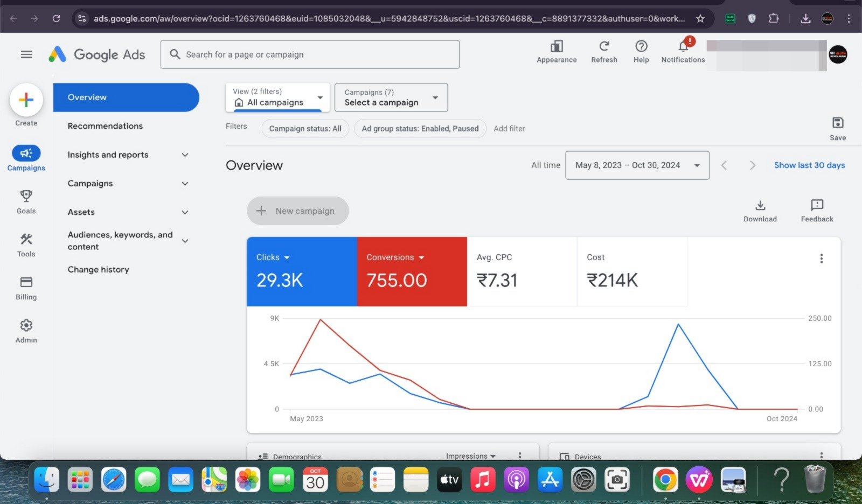The image size is (862, 504).
Task: Open Notifications bell
Action: pyautogui.click(x=683, y=47)
